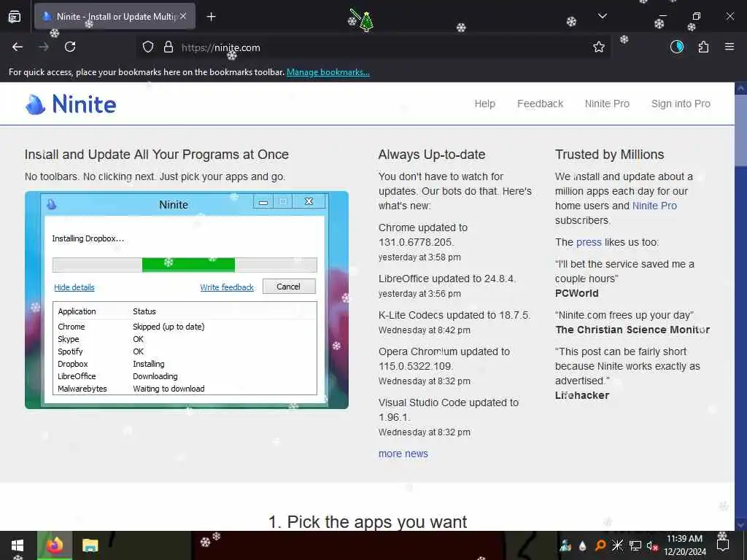Open Firefox application hamburger menu
Image resolution: width=747 pixels, height=560 pixels.
tap(729, 47)
